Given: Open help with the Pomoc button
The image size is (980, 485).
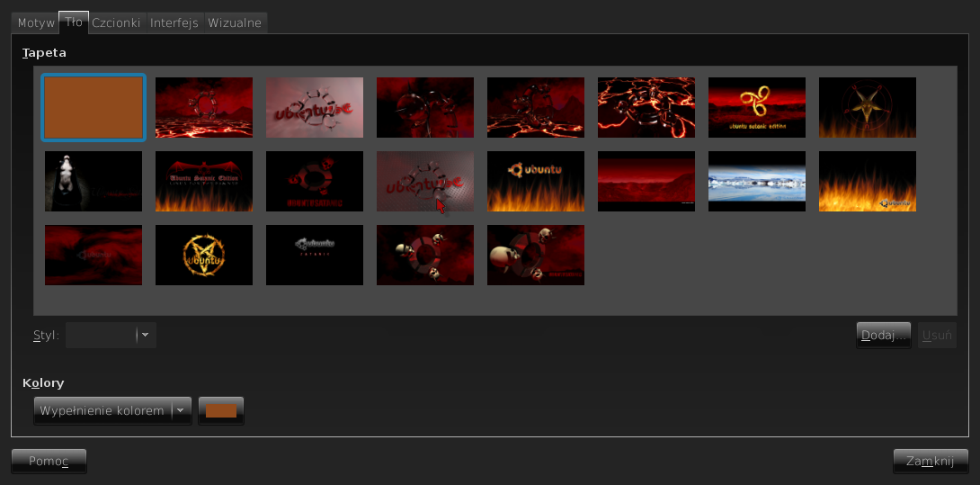Looking at the screenshot, I should pyautogui.click(x=49, y=462).
